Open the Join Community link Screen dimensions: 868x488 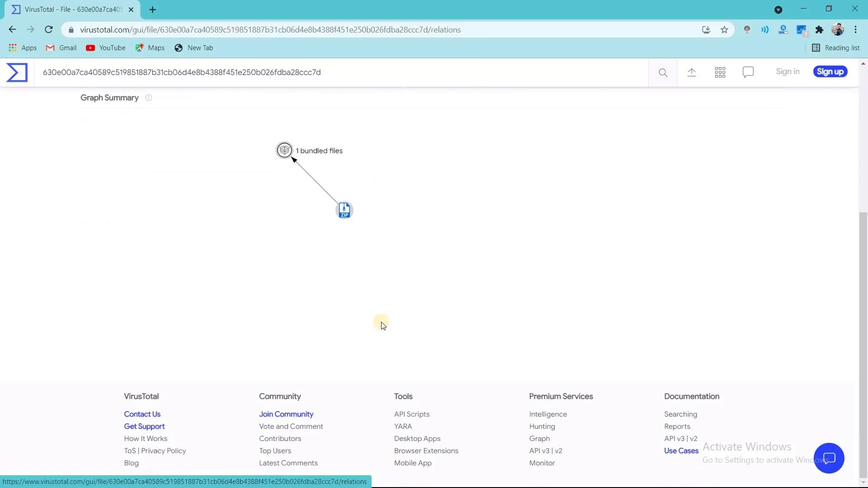(x=286, y=414)
